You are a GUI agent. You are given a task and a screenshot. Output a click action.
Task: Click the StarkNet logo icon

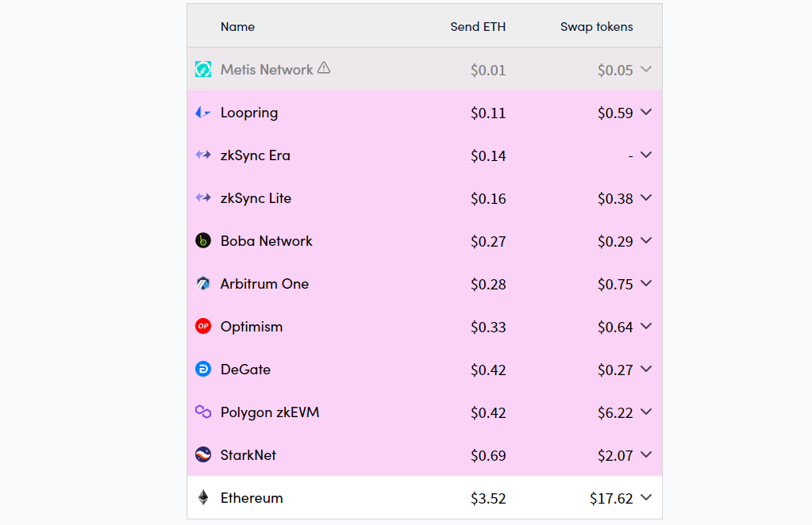(x=203, y=454)
